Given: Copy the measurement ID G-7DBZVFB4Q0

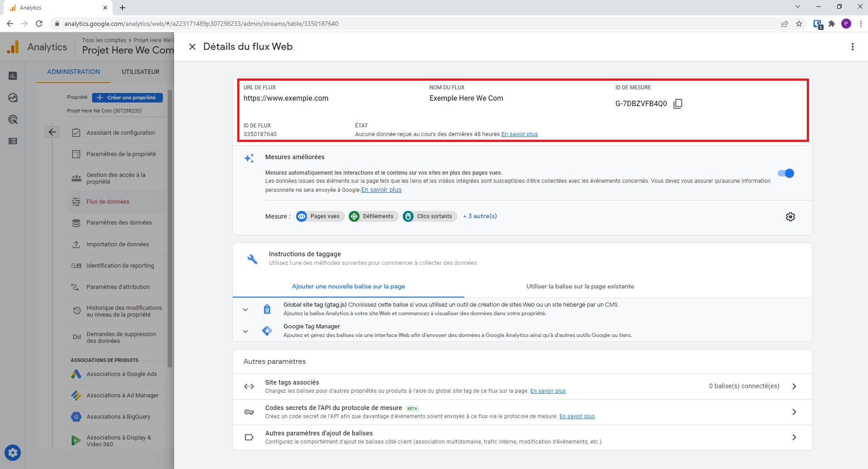Looking at the screenshot, I should point(678,104).
